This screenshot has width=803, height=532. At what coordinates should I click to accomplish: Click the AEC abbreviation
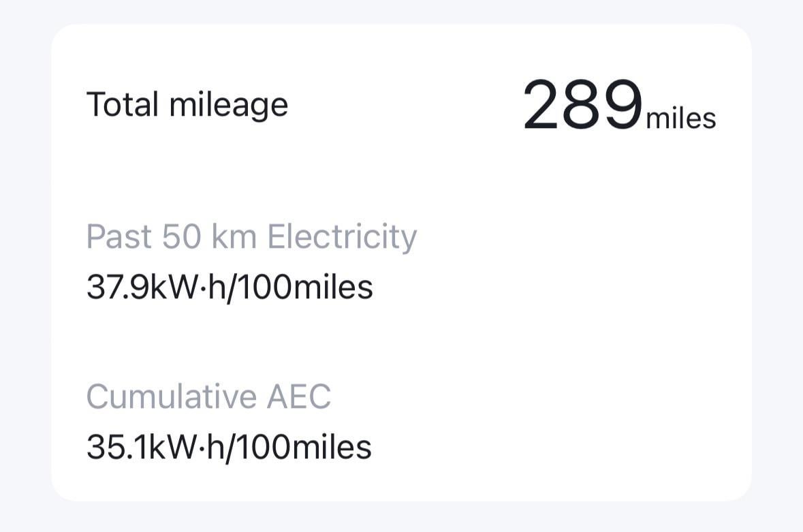tap(299, 396)
